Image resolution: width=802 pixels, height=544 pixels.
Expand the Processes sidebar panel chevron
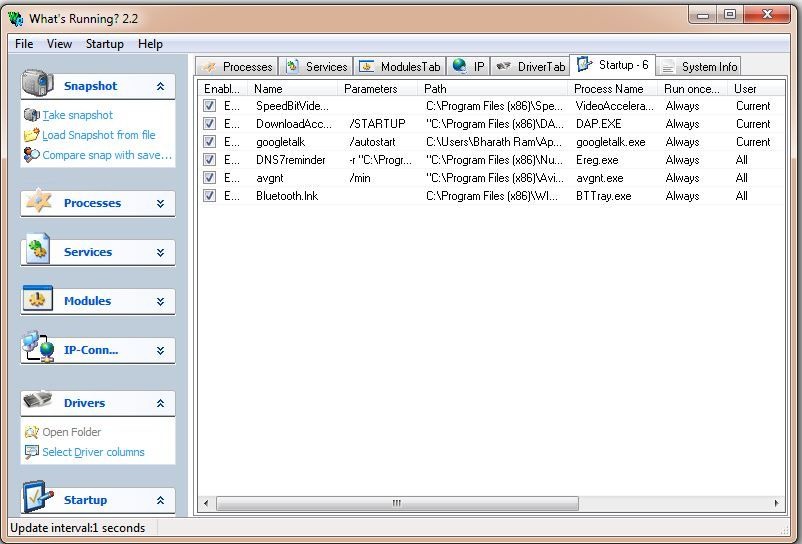[160, 203]
